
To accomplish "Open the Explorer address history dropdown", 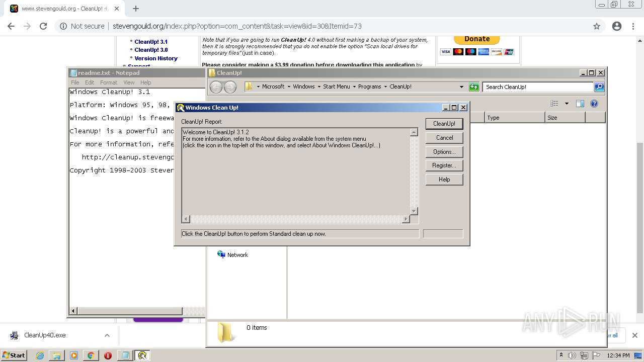I will click(x=461, y=86).
